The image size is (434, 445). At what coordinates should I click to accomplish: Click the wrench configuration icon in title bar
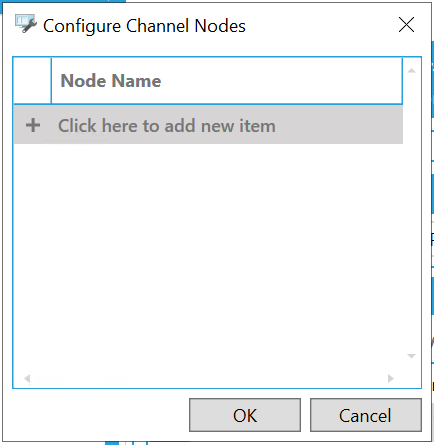coord(25,24)
